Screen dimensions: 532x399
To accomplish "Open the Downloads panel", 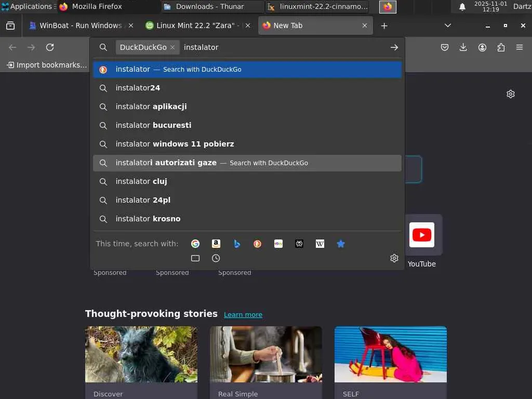I will tap(463, 47).
